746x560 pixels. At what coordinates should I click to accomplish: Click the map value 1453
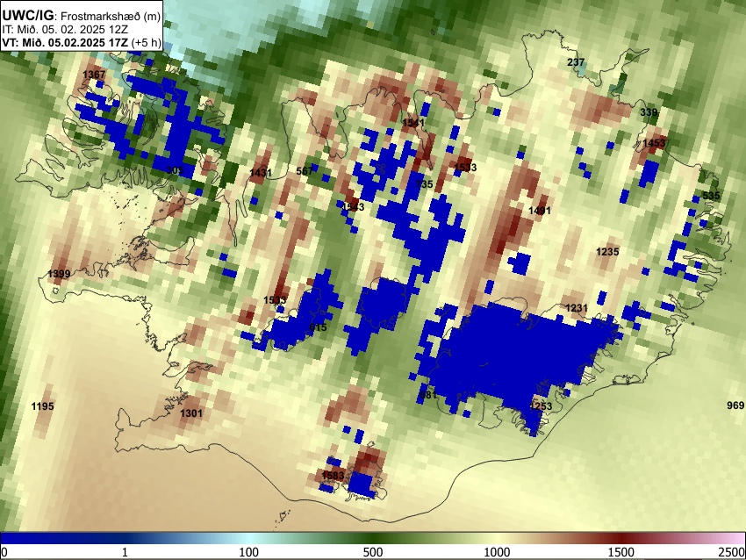654,143
